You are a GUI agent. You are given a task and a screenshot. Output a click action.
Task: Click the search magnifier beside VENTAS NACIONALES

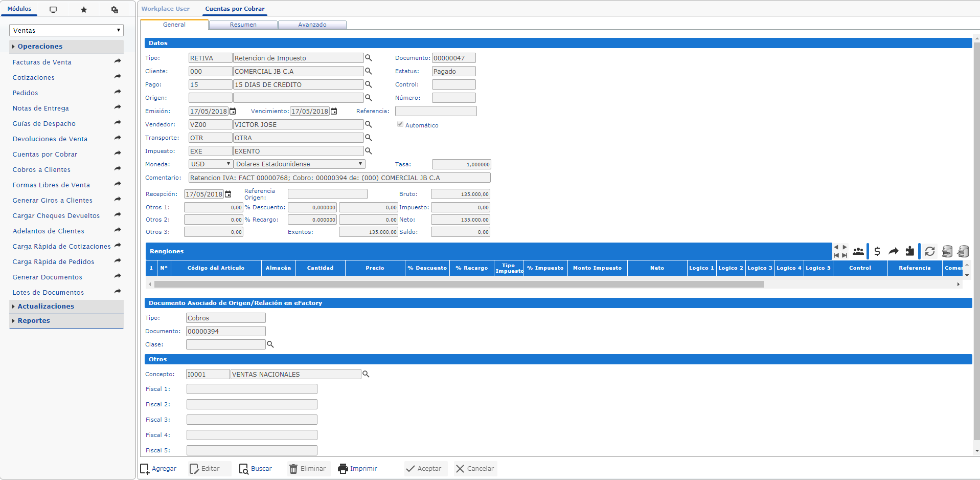(x=366, y=374)
